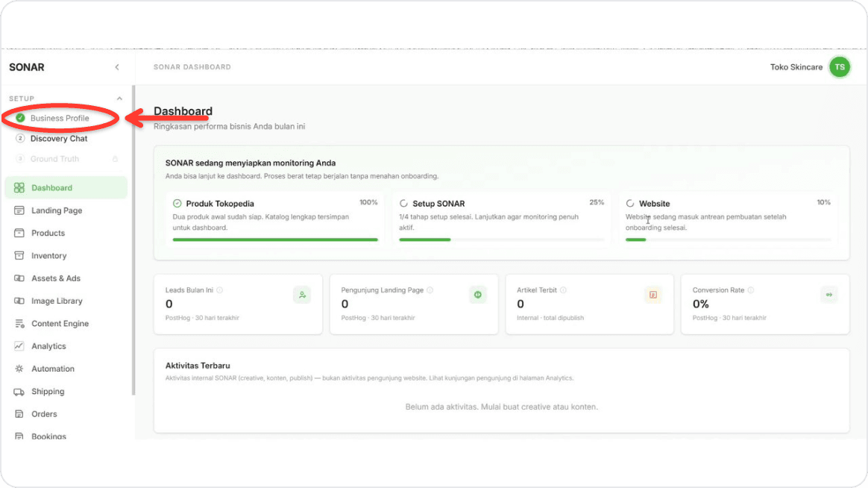This screenshot has width=868, height=488.
Task: Click the Image Library sidebar icon
Action: point(19,301)
